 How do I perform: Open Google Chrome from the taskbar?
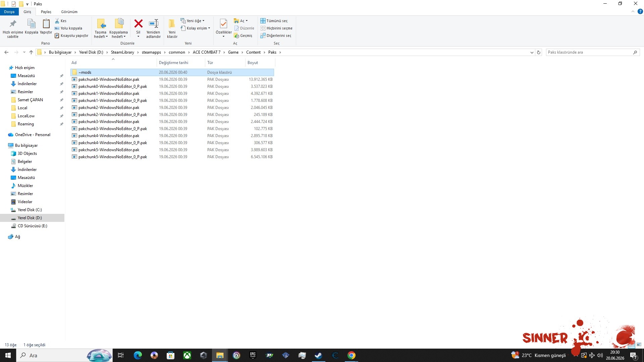351,355
